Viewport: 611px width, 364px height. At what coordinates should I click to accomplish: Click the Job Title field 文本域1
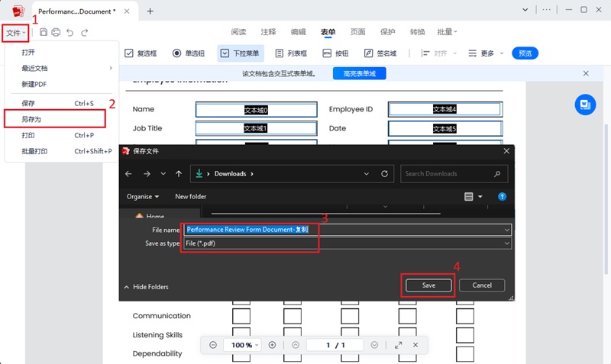tap(257, 128)
